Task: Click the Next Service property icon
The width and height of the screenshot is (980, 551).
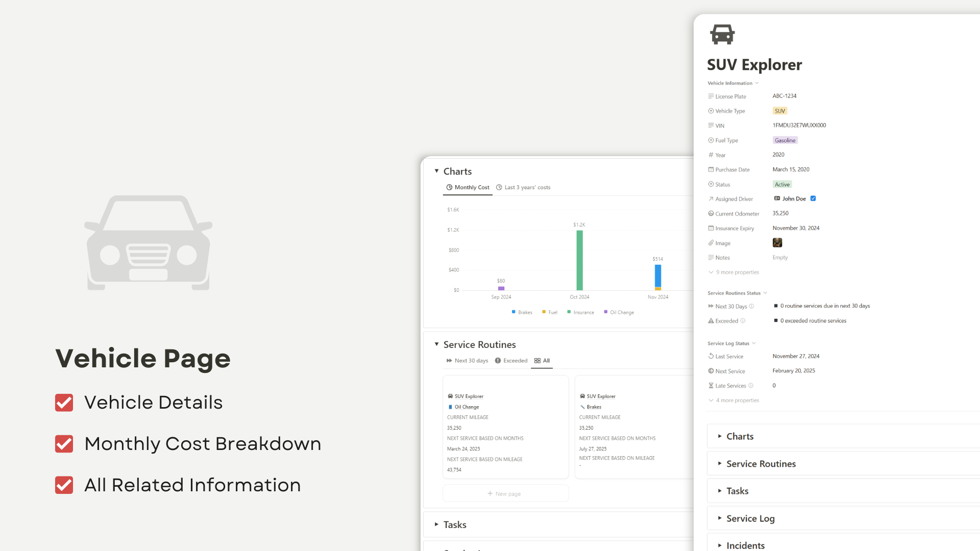Action: pos(710,371)
